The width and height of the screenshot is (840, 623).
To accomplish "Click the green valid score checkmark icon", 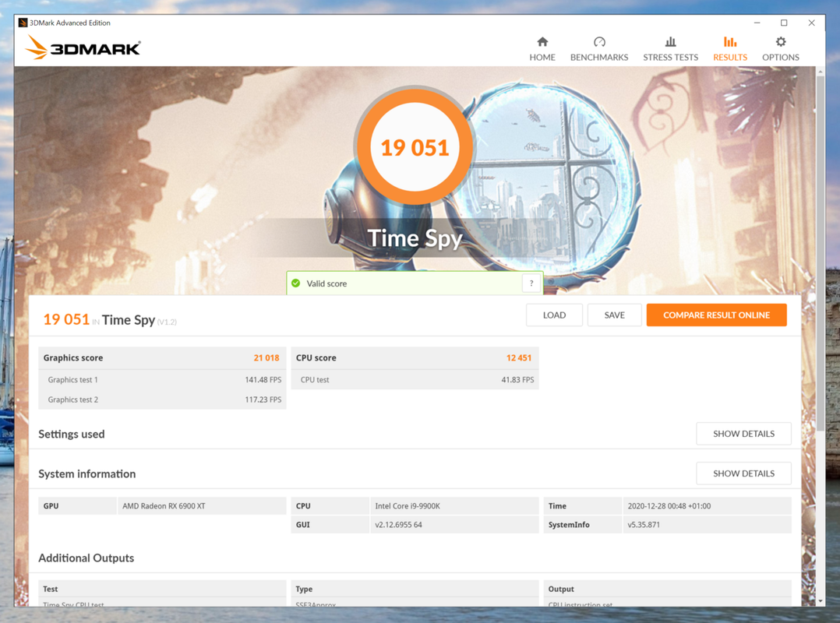I will point(296,283).
